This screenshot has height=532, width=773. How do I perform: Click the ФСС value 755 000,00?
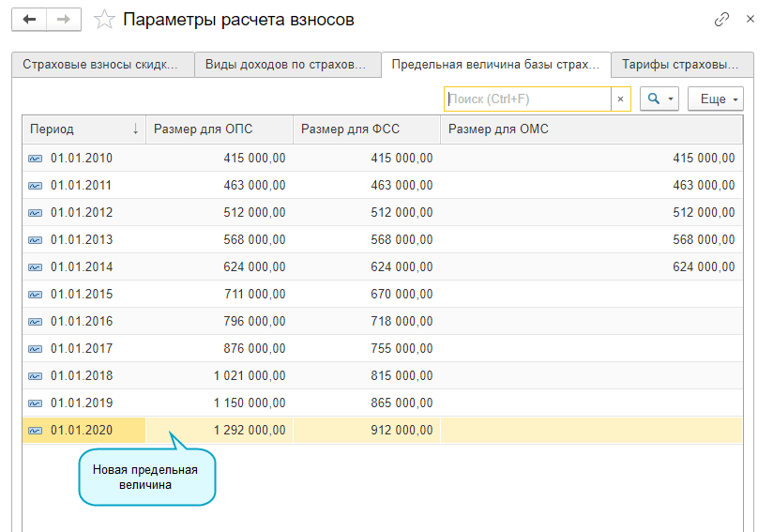point(402,349)
